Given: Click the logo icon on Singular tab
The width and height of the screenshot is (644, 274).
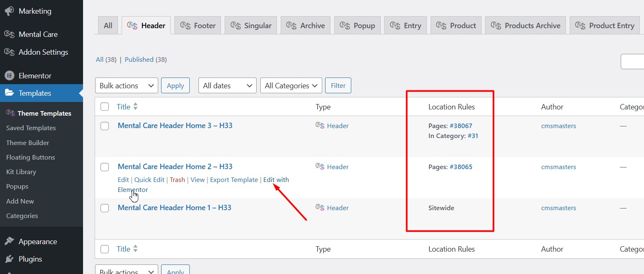Looking at the screenshot, I should [x=235, y=26].
